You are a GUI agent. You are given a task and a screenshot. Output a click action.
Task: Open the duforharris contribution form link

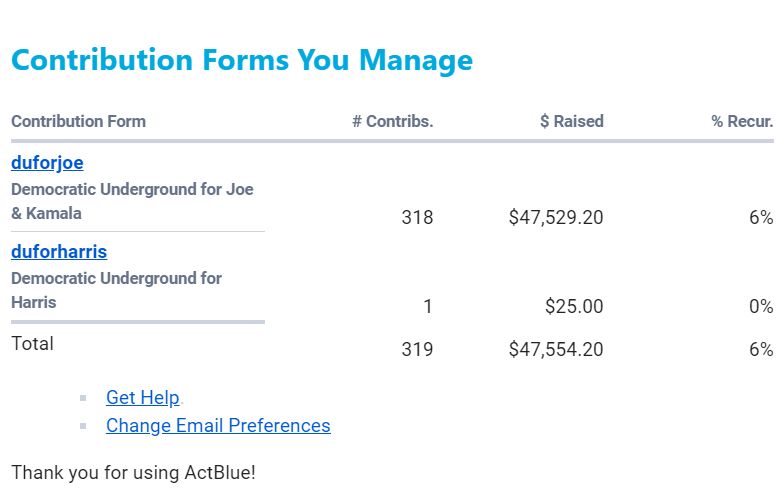click(x=59, y=251)
